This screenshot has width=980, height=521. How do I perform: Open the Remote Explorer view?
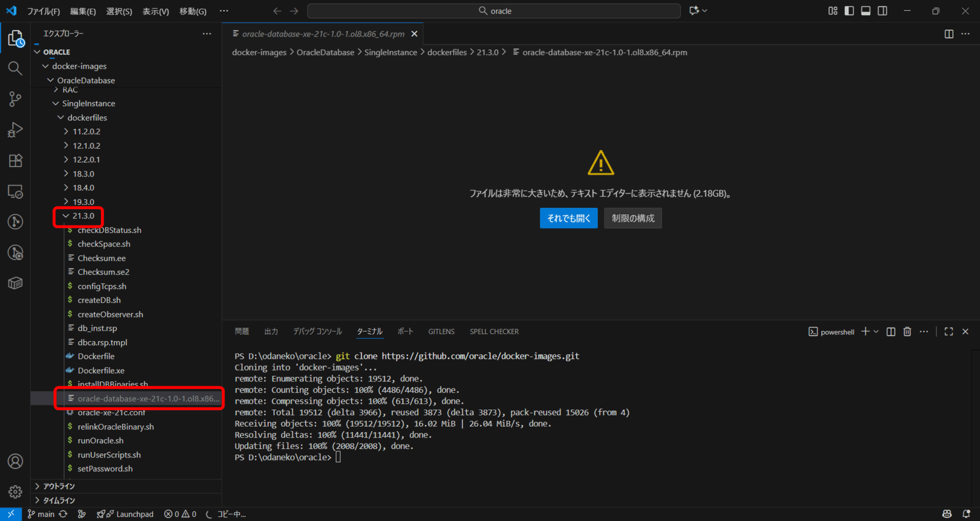point(15,192)
